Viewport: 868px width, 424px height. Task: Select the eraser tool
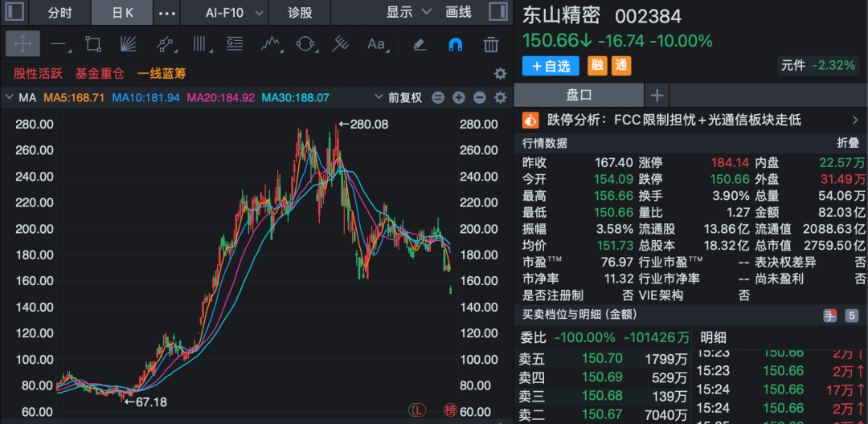[x=420, y=43]
